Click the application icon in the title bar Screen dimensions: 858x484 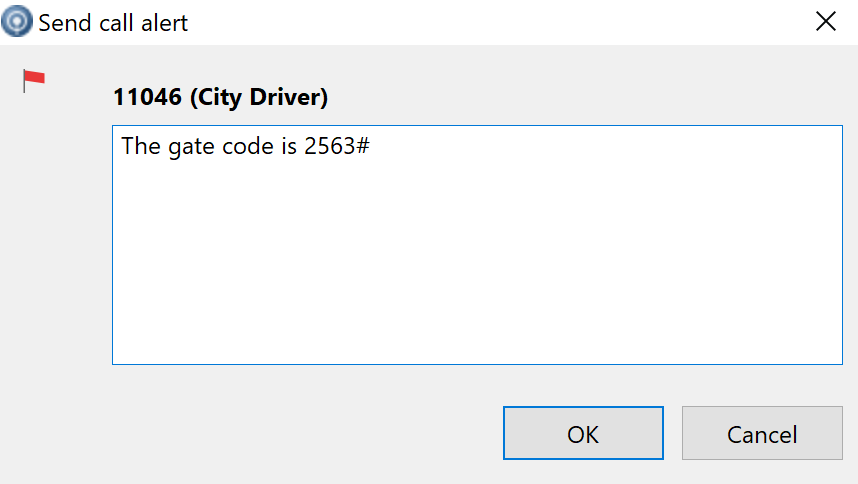(17, 21)
